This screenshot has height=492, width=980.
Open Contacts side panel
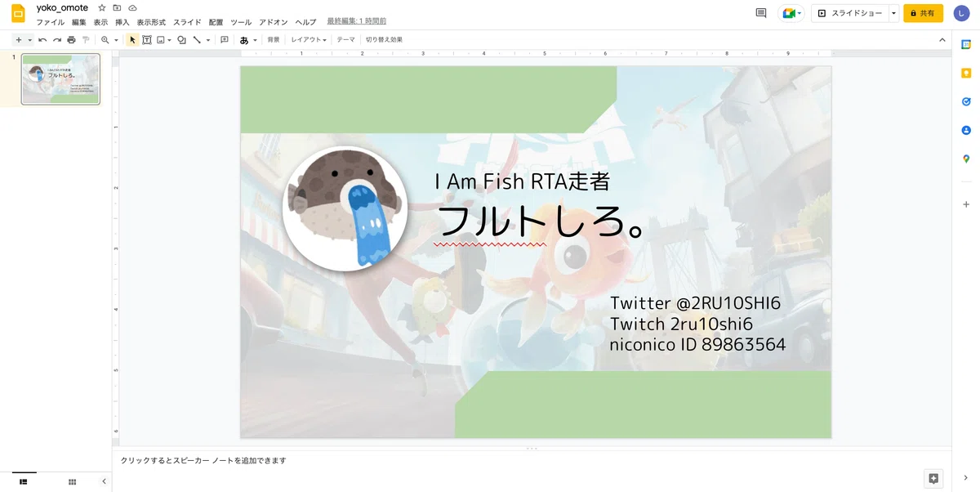coord(966,130)
